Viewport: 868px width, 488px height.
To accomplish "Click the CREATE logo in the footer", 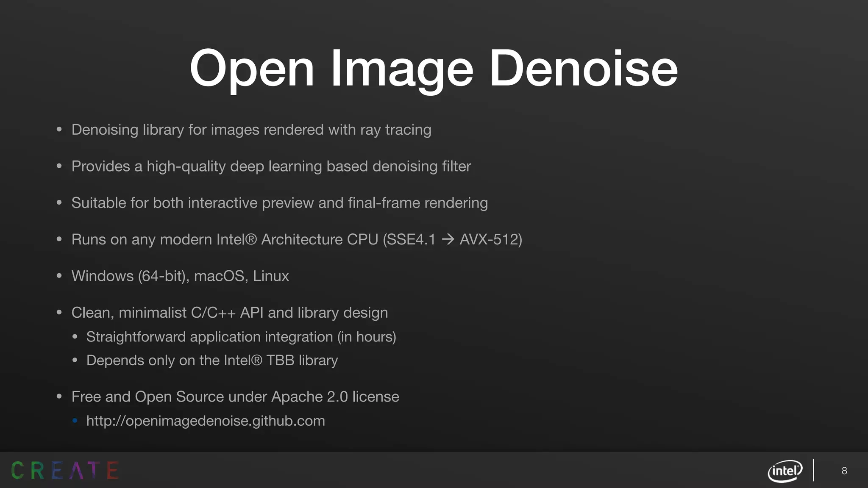I will click(x=65, y=470).
